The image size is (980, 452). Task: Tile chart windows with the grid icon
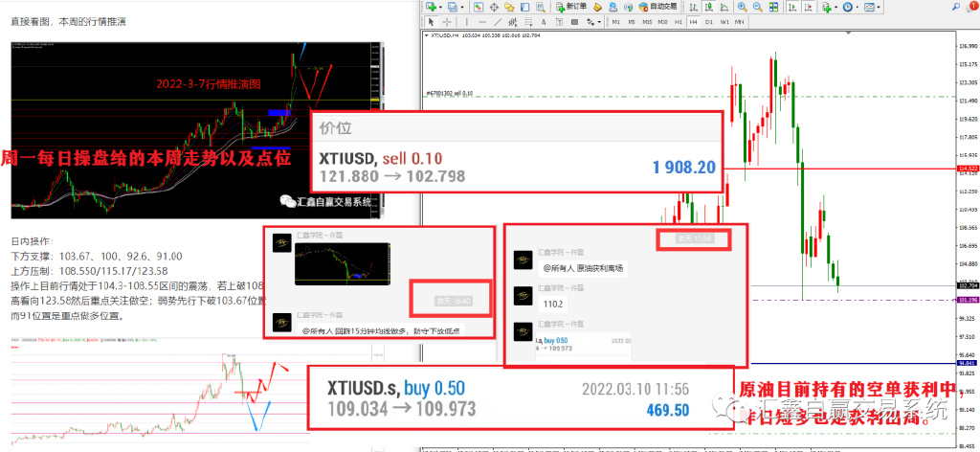[773, 7]
